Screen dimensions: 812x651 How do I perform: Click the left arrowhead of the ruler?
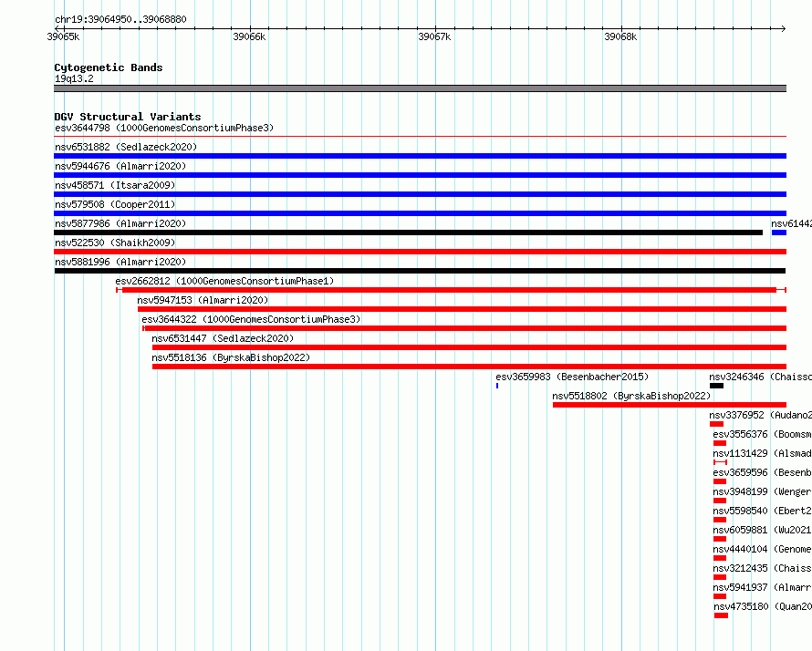[57, 28]
